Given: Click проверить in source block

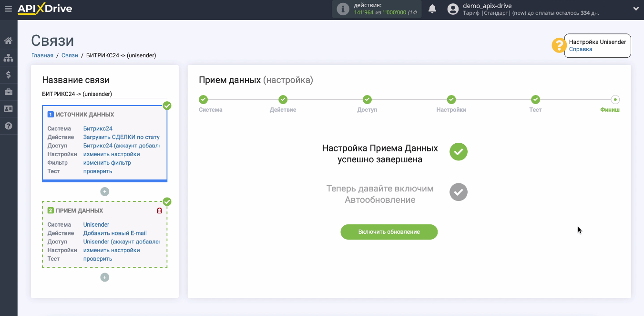Looking at the screenshot, I should click(98, 171).
